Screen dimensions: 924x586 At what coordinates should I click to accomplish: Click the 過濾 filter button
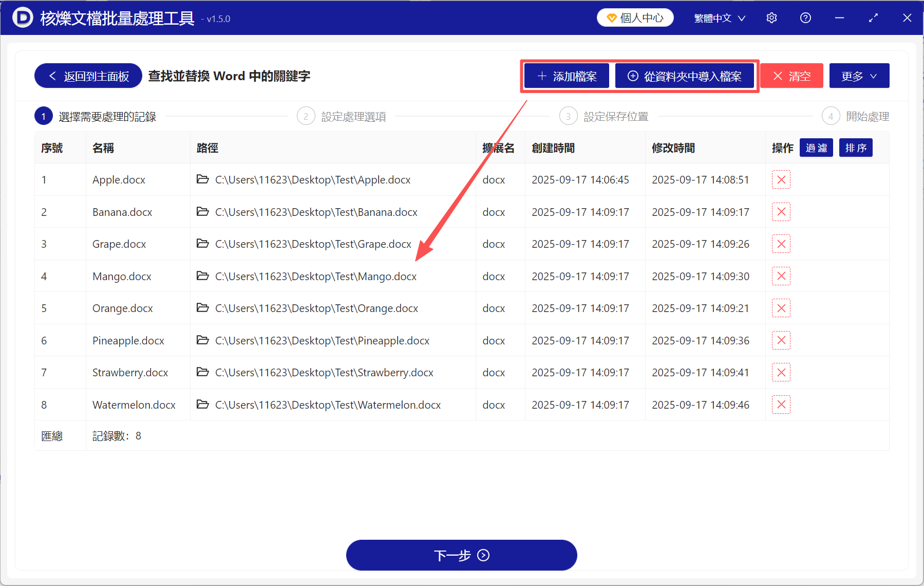816,148
